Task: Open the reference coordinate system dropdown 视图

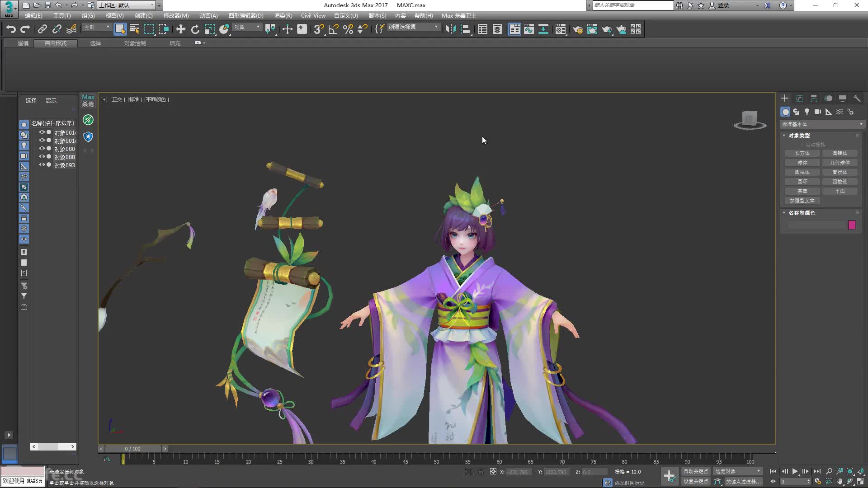Action: click(247, 27)
